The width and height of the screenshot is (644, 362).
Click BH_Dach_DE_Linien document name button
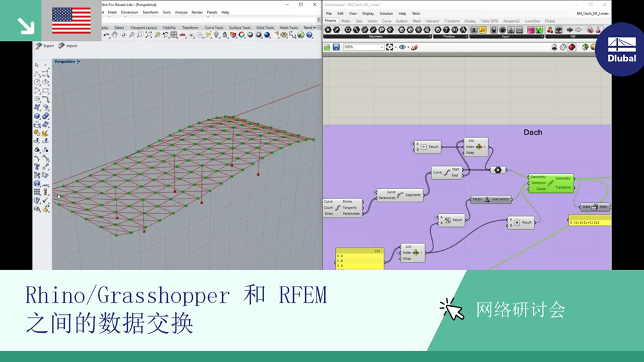[592, 14]
